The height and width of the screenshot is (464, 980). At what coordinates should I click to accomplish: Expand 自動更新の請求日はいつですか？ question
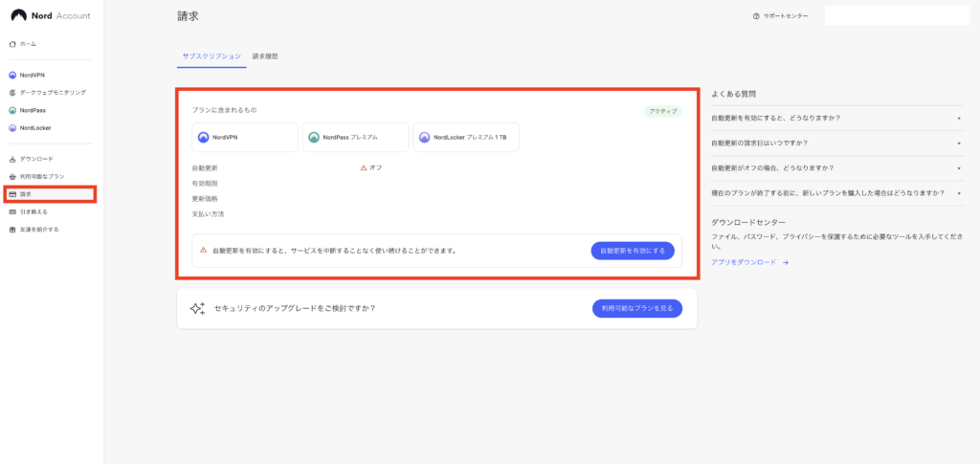click(839, 143)
